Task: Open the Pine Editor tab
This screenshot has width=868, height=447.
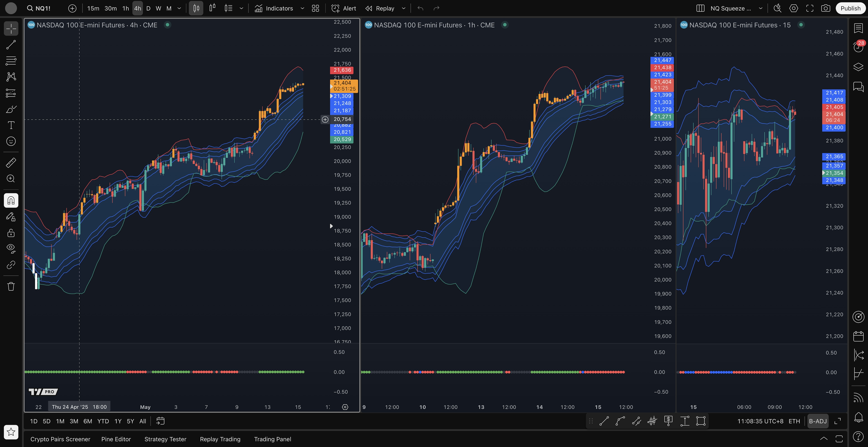Action: pyautogui.click(x=116, y=439)
